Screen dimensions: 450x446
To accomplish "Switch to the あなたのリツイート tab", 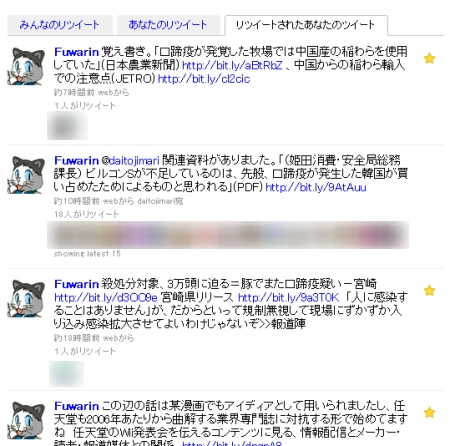I will tap(168, 25).
